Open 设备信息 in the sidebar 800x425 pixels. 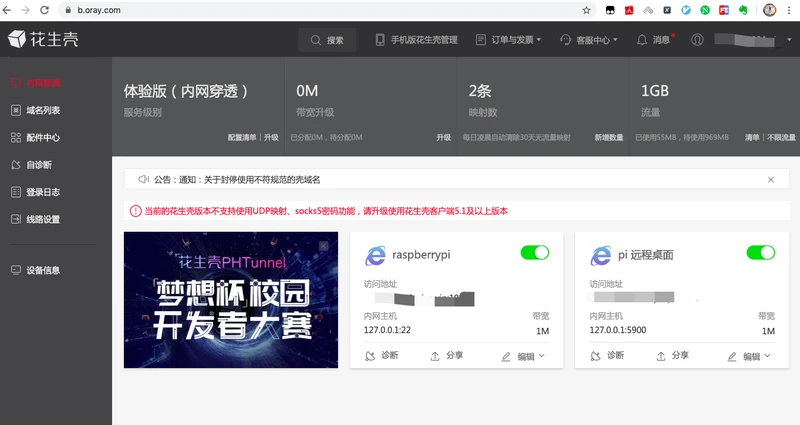coord(36,270)
